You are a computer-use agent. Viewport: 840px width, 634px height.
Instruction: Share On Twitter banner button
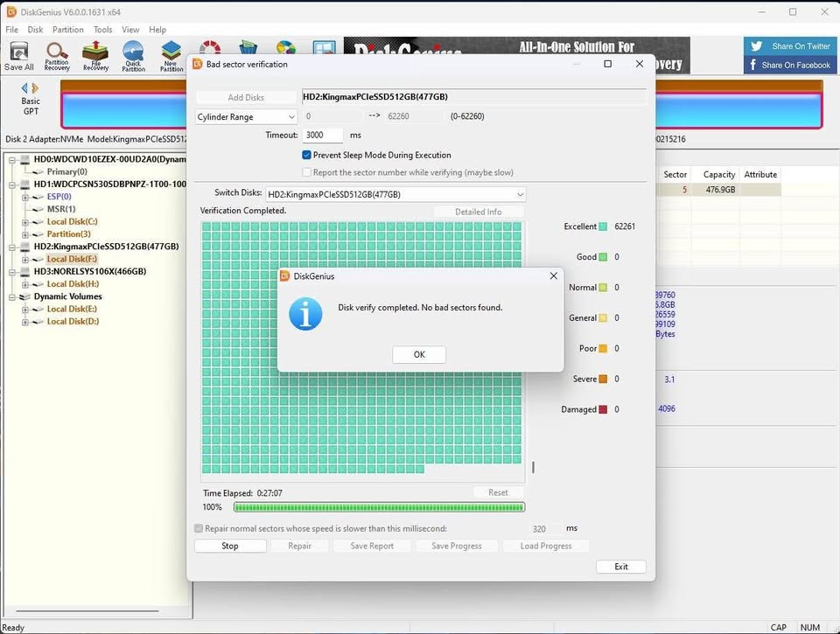(790, 46)
